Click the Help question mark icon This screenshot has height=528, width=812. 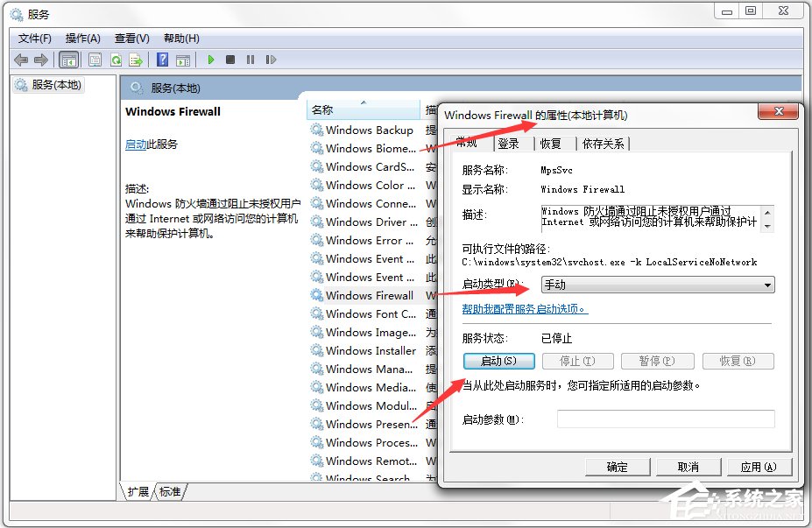[161, 59]
